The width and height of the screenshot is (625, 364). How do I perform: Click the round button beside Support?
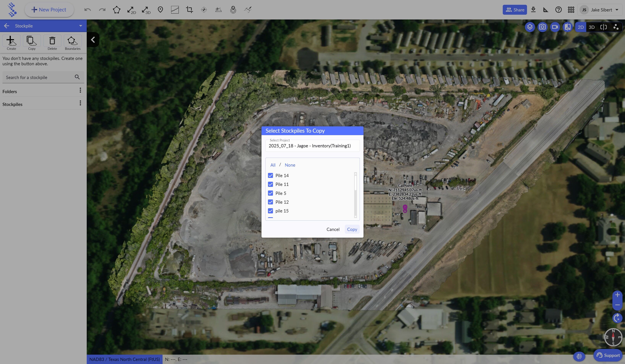coord(579,356)
